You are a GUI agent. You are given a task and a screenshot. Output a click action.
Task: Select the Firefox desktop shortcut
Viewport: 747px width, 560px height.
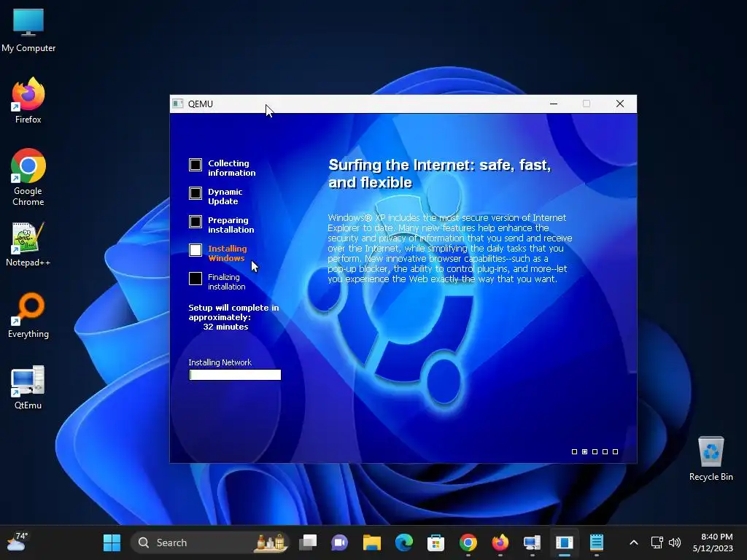tap(28, 101)
